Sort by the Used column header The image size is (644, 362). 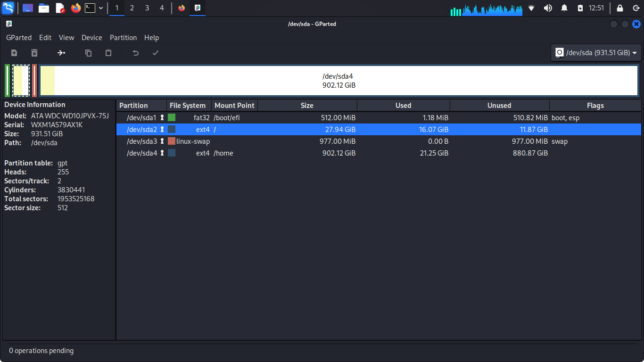[404, 106]
